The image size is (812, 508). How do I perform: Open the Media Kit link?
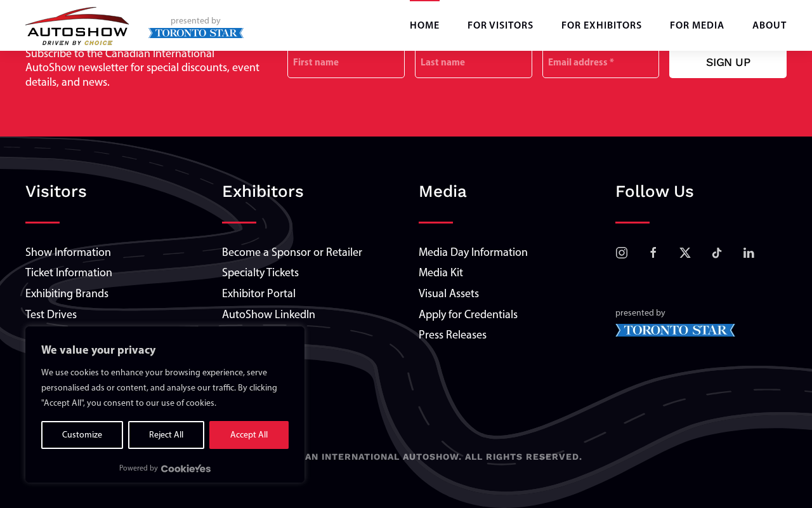pos(441,273)
